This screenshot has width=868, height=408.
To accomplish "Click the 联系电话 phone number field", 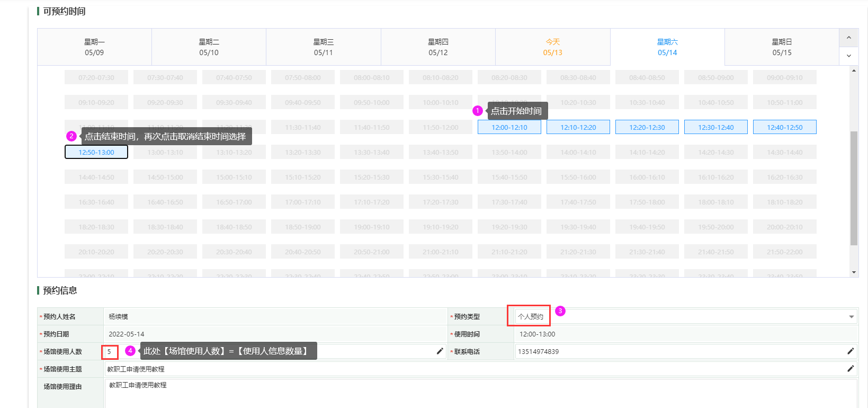I will [678, 351].
